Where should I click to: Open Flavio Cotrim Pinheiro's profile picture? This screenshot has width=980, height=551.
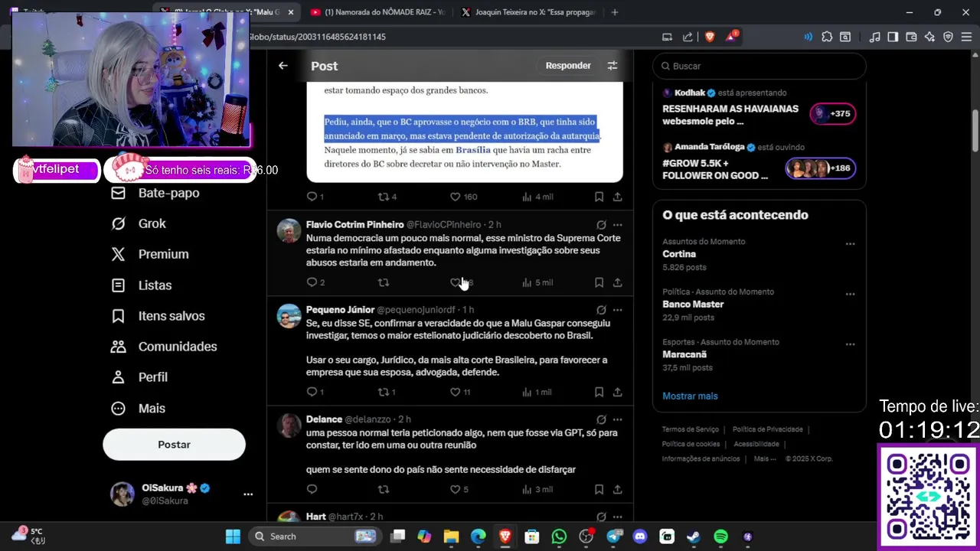click(x=289, y=230)
